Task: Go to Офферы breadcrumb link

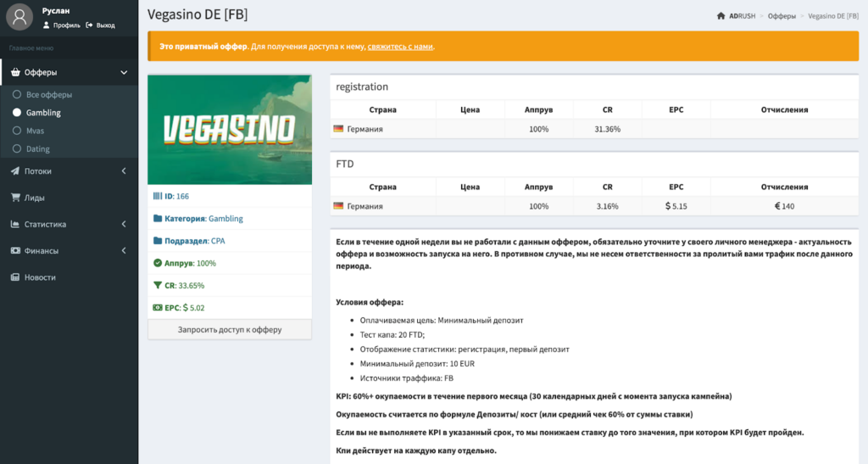Action: click(x=782, y=16)
